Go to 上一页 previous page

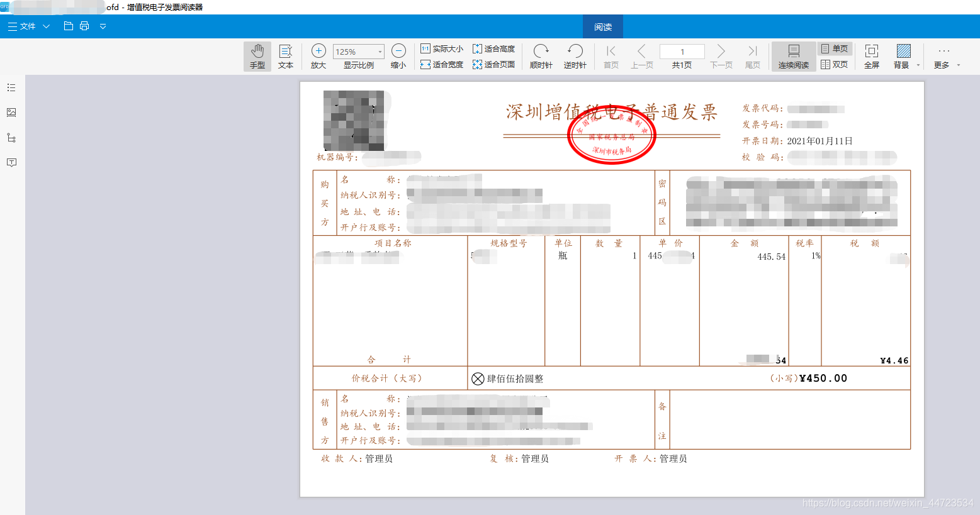click(x=642, y=56)
